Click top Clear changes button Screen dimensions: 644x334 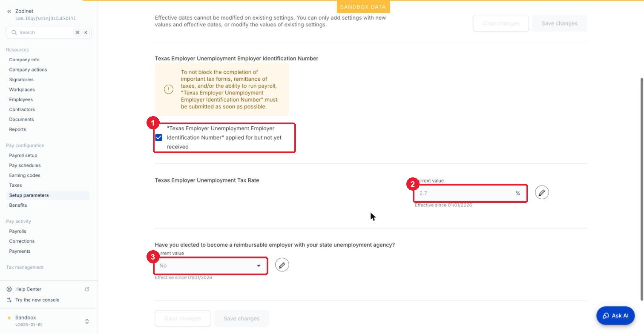(501, 23)
